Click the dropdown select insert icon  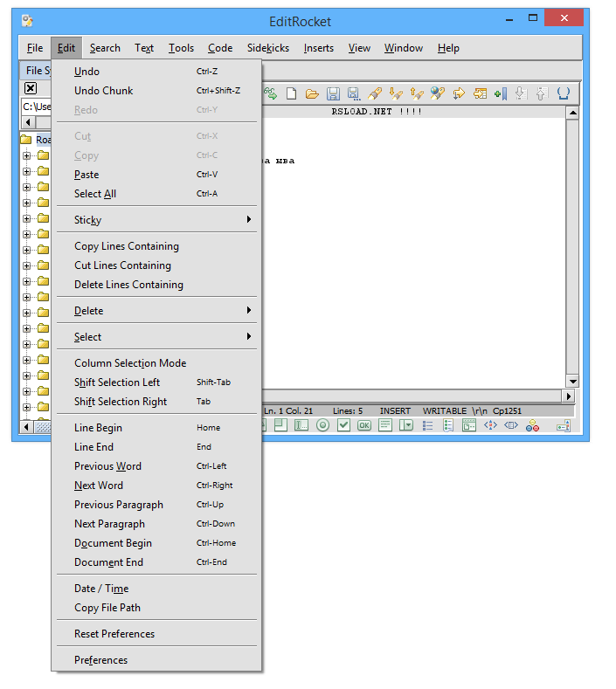[405, 425]
